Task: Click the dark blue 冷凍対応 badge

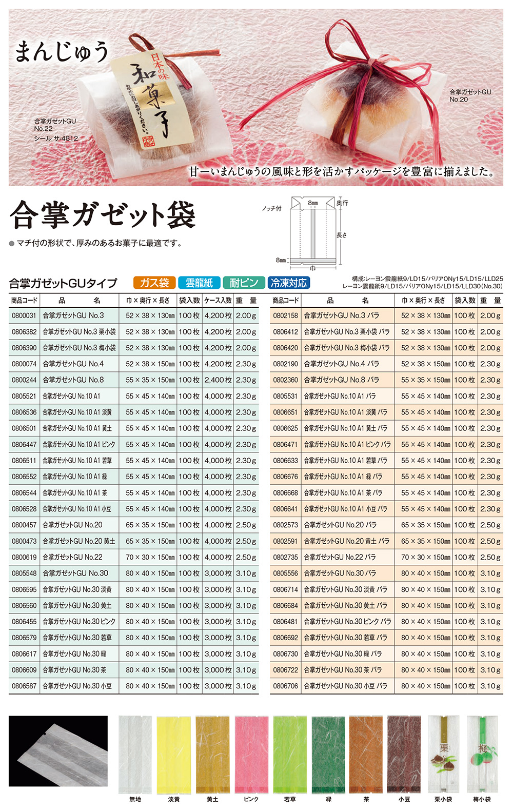Action: pos(289,283)
